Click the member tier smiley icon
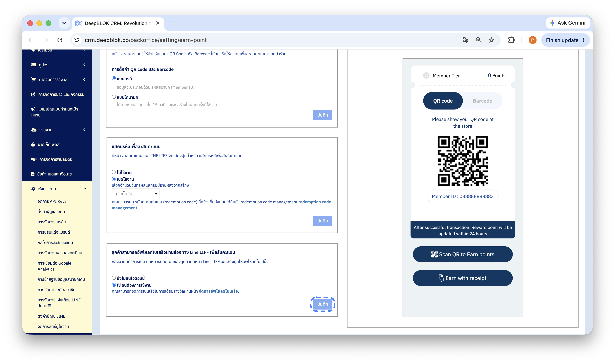615x364 pixels. click(426, 75)
